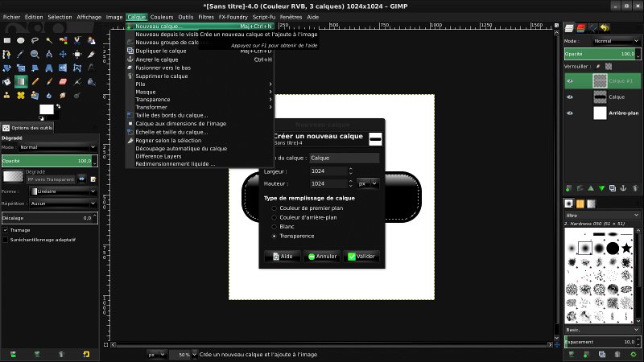Image resolution: width=644 pixels, height=362 pixels.
Task: Hide the 'Arrière-plan' layer eye icon
Action: click(570, 113)
